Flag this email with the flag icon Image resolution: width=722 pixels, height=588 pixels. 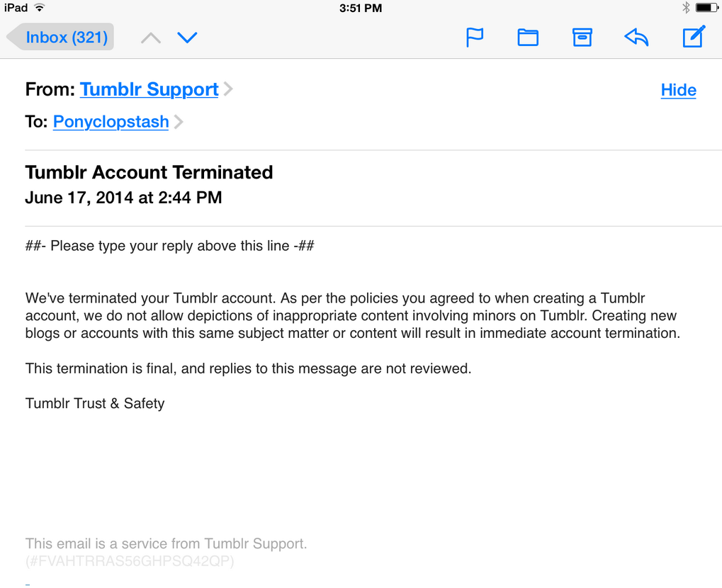pyautogui.click(x=474, y=38)
